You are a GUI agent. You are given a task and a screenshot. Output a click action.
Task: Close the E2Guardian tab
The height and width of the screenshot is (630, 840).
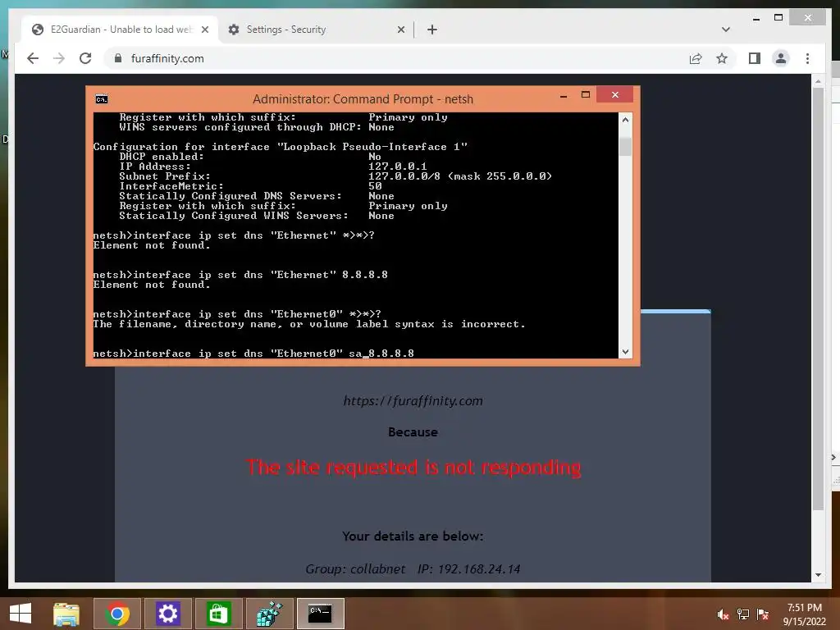[204, 30]
